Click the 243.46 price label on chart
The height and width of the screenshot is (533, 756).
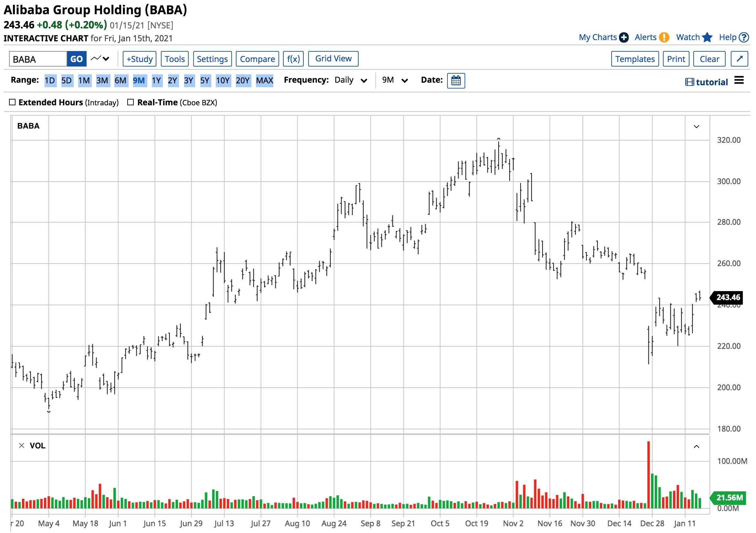click(x=727, y=298)
